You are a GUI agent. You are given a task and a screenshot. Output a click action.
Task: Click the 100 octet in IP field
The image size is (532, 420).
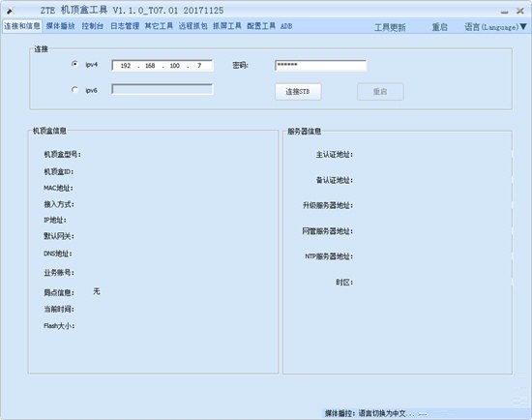point(175,66)
